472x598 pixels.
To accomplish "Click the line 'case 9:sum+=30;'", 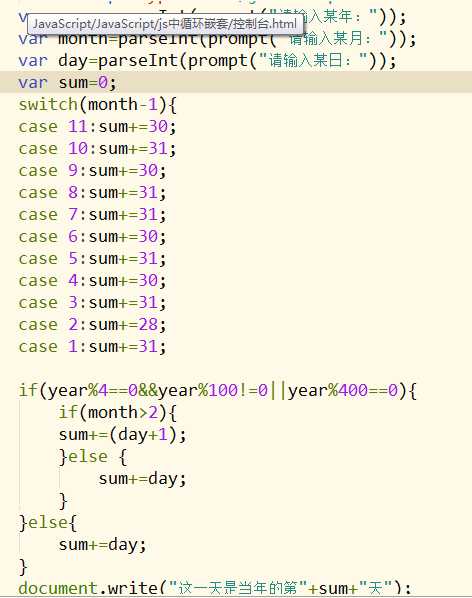I will point(92,170).
